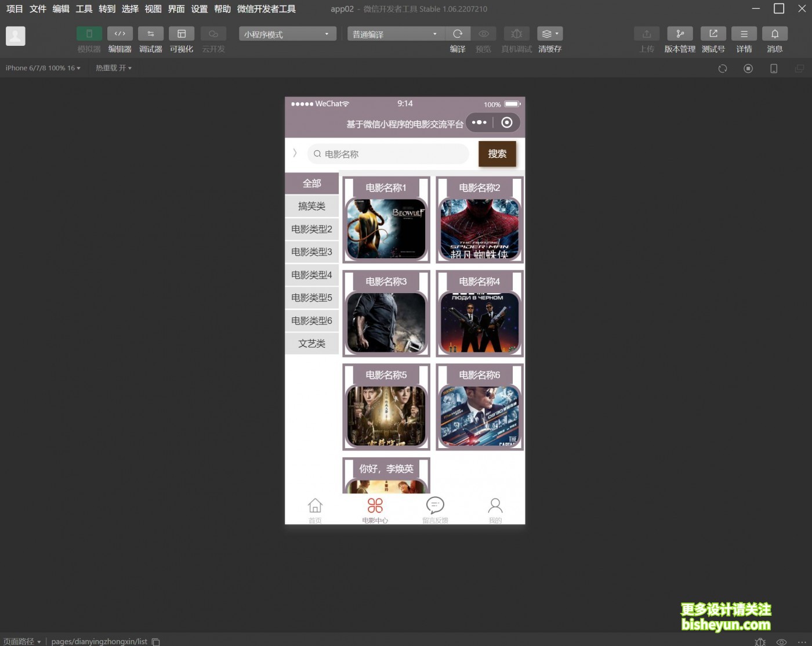
Task: Open the 电影名称2 Spider-Man poster
Action: click(x=480, y=229)
